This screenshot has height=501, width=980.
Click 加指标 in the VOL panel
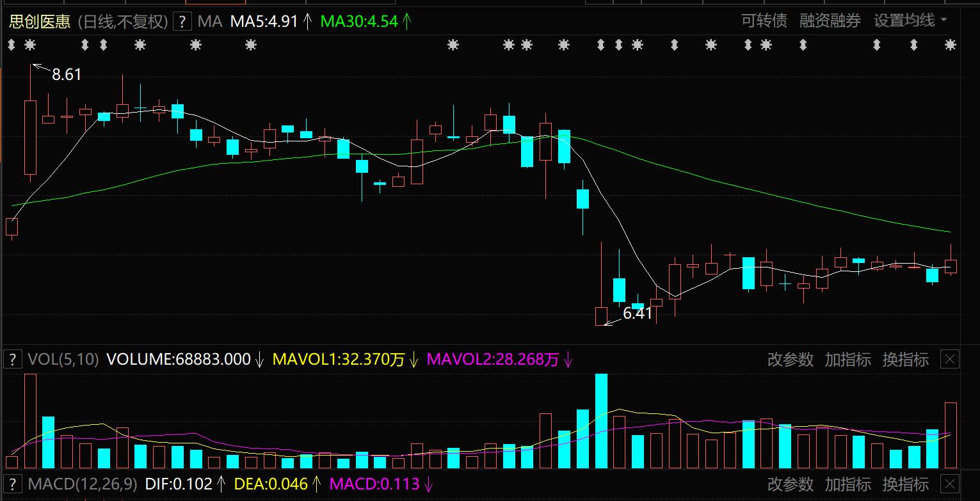[x=847, y=360]
